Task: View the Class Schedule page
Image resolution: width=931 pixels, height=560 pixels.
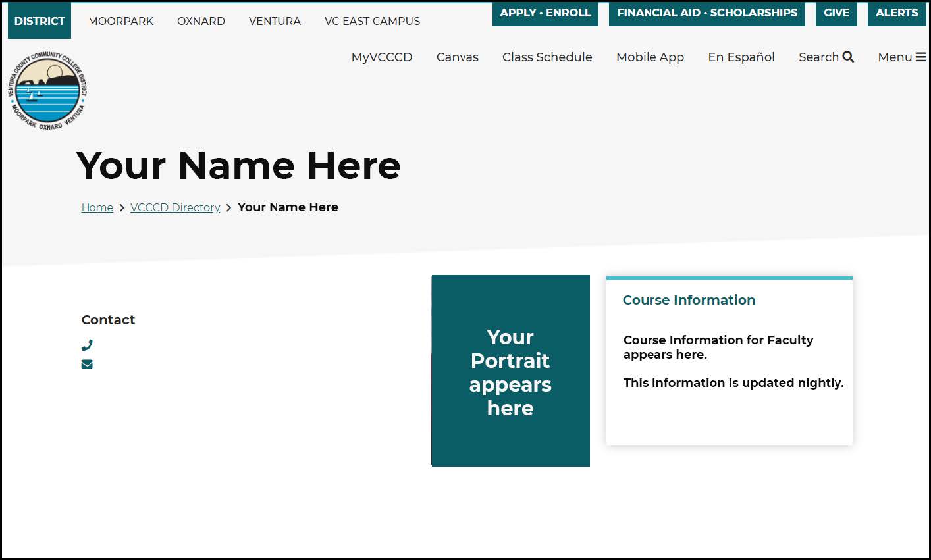Action: tap(547, 57)
